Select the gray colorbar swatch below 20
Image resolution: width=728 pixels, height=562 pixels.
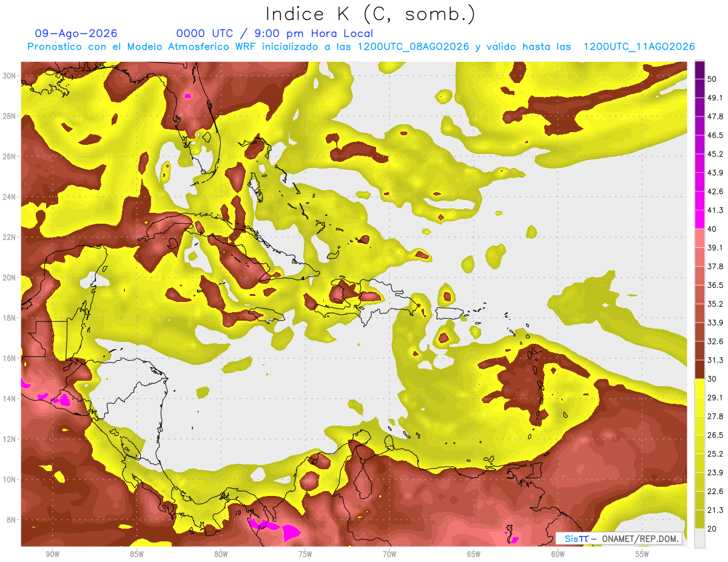[699, 538]
